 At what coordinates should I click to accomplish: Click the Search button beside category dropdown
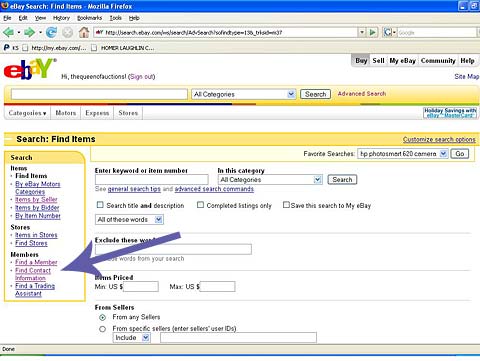coord(342,180)
